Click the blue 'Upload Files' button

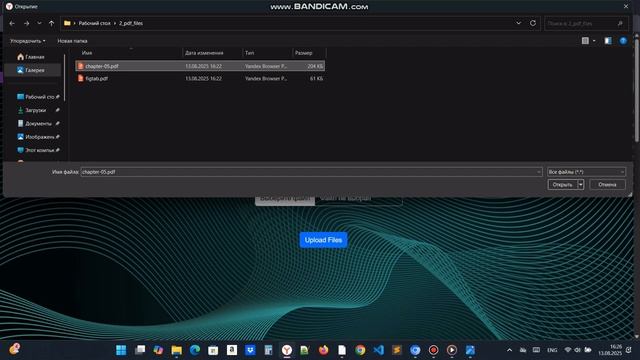[x=323, y=240]
